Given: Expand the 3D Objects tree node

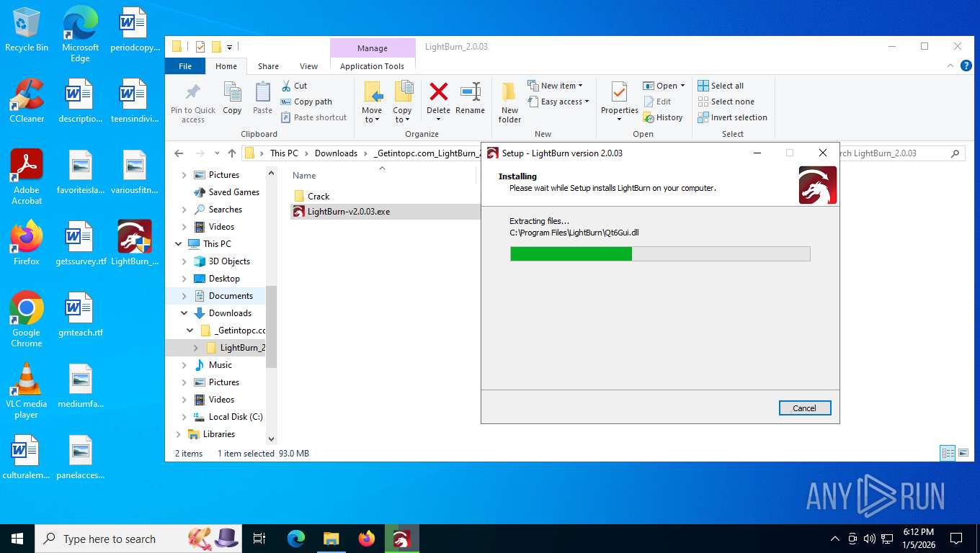Looking at the screenshot, I should [184, 261].
